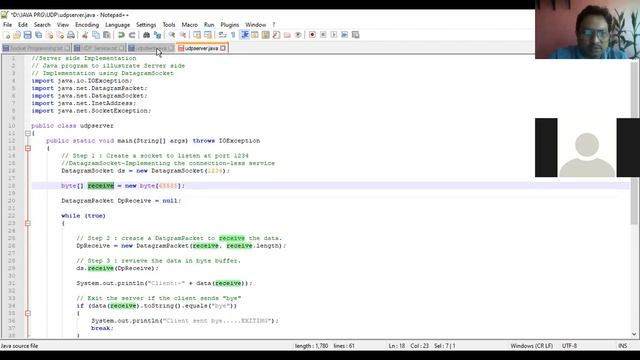Click the vertical scrollbar thumb in editor
Screen dimensions: 640x360
[x=634, y=143]
